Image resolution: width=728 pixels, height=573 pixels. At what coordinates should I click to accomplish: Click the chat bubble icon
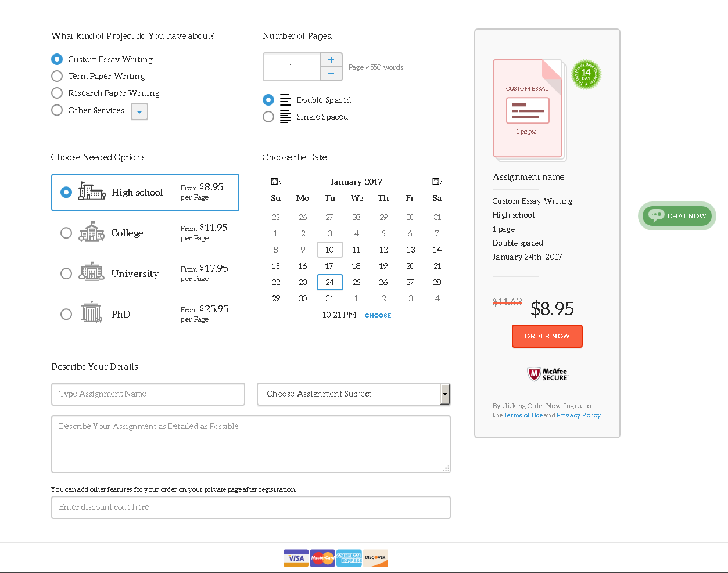click(x=656, y=215)
